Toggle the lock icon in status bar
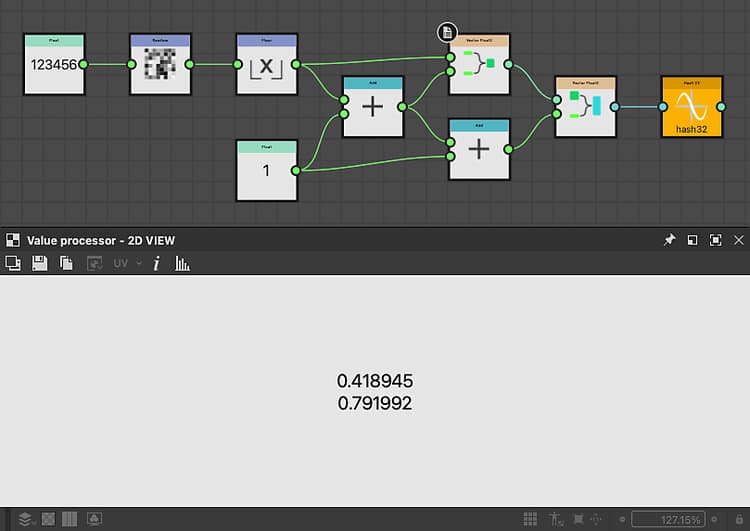750x531 pixels. click(x=739, y=519)
